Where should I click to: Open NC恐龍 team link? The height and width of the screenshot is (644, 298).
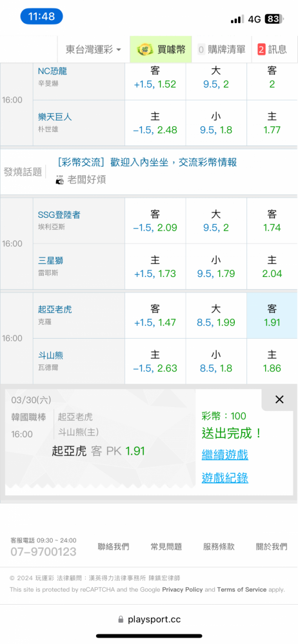tap(52, 71)
